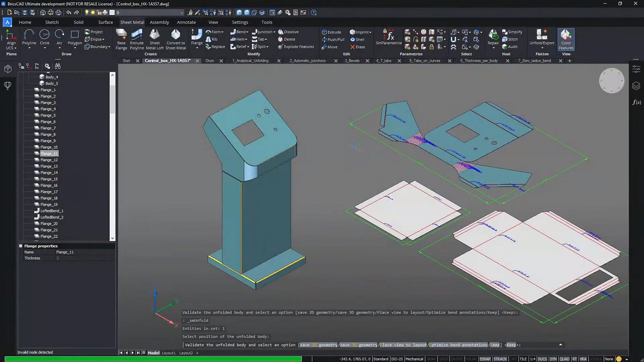
Task: Run Convert to Sheet Metal
Action: pos(176,39)
